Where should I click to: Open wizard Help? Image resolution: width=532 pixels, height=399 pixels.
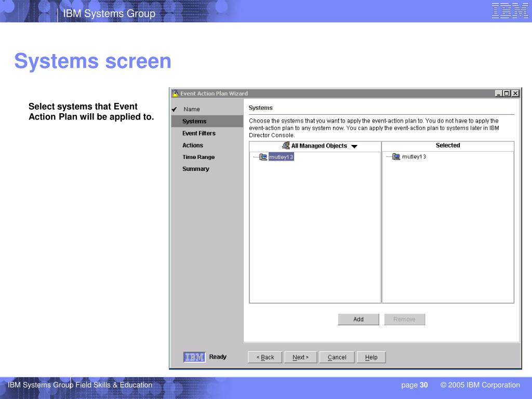[x=371, y=357]
